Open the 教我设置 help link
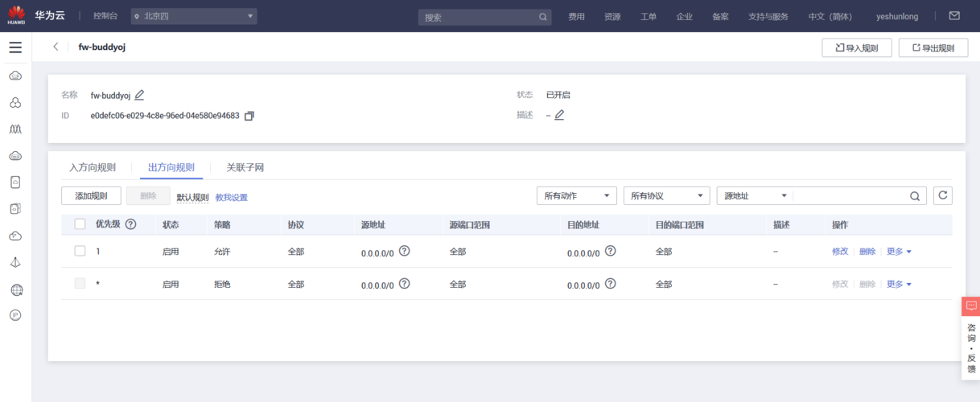Screen dimensions: 980x402 click(x=232, y=197)
